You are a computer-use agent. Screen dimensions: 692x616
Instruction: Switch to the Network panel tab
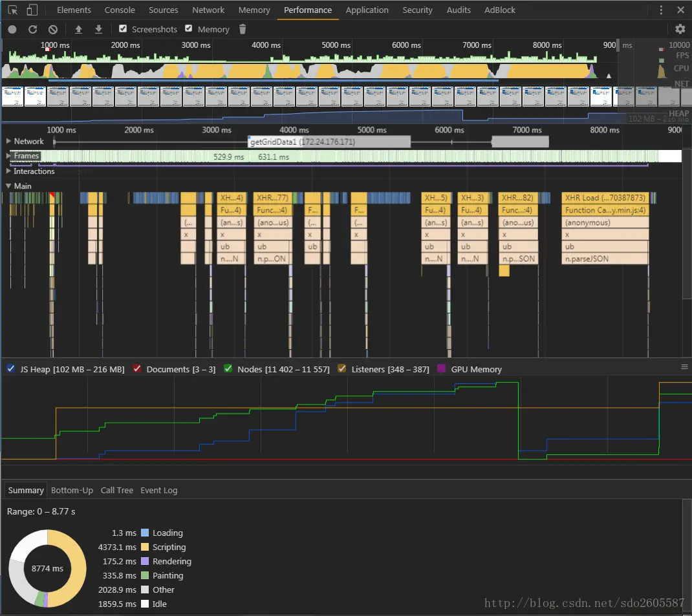click(x=208, y=10)
